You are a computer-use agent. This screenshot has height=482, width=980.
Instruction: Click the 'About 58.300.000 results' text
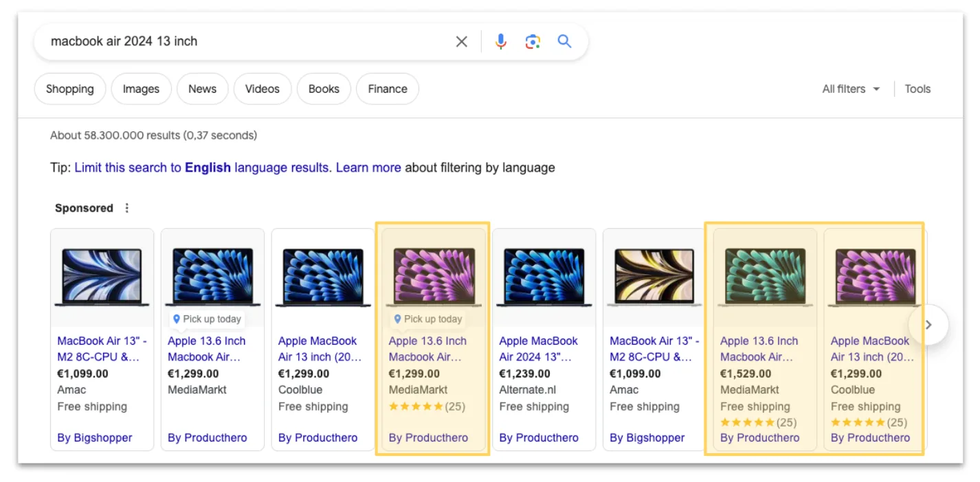153,135
